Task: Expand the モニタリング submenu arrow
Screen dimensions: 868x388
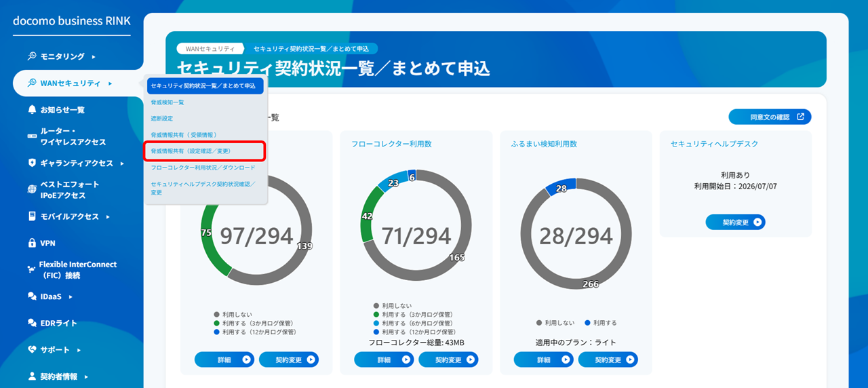Action: point(94,57)
